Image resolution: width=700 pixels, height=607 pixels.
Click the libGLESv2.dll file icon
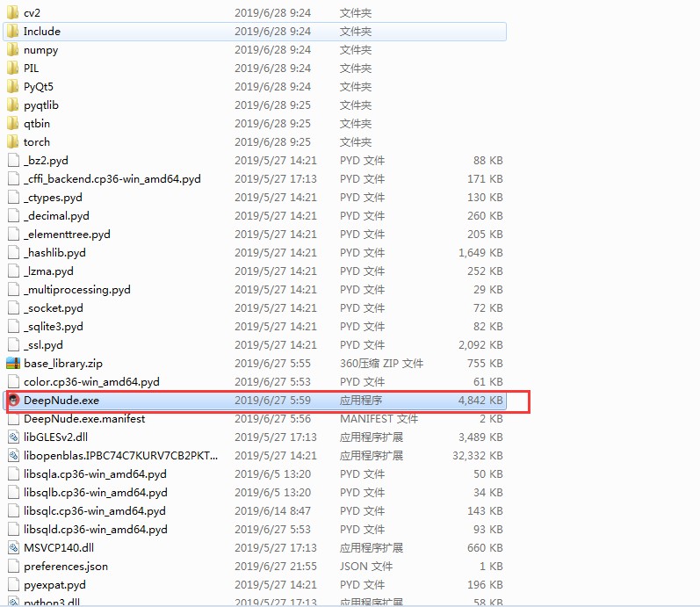(12, 437)
